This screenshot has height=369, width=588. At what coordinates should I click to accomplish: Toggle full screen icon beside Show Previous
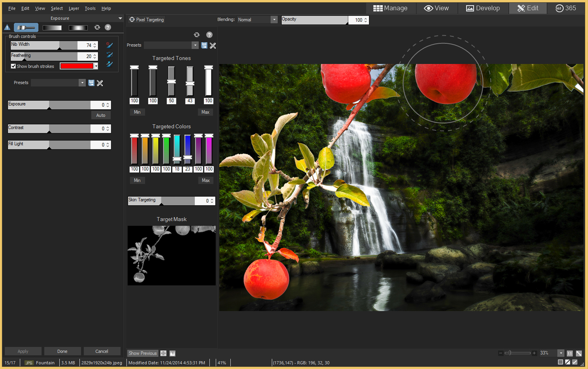(163, 353)
